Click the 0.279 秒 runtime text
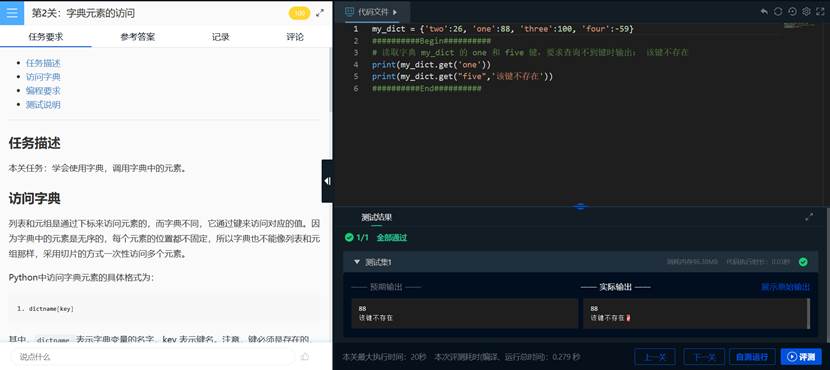The image size is (830, 370). pyautogui.click(x=566, y=357)
